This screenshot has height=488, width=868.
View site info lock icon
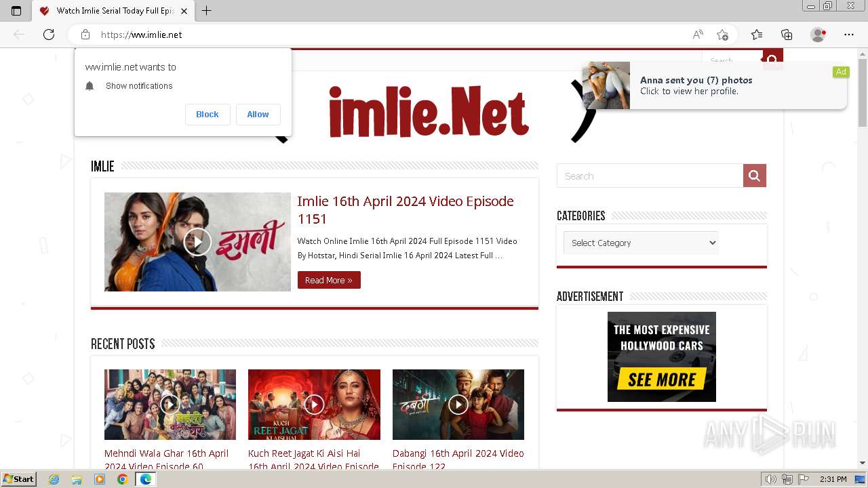85,35
